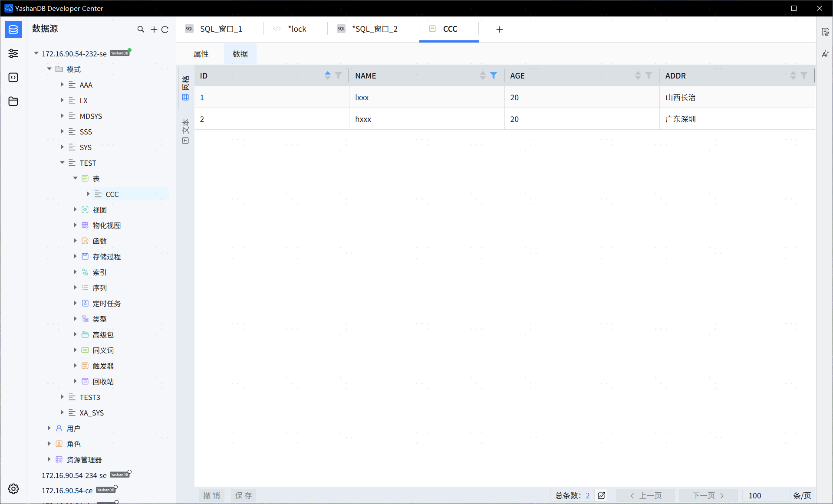Click the page size field showing 100
The height and width of the screenshot is (504, 833).
coord(765,495)
